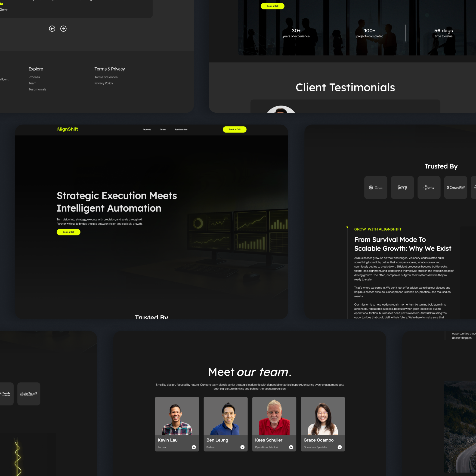Open Kevin Lau's LinkedIn icon
Image resolution: width=476 pixels, height=476 pixels.
[x=194, y=447]
